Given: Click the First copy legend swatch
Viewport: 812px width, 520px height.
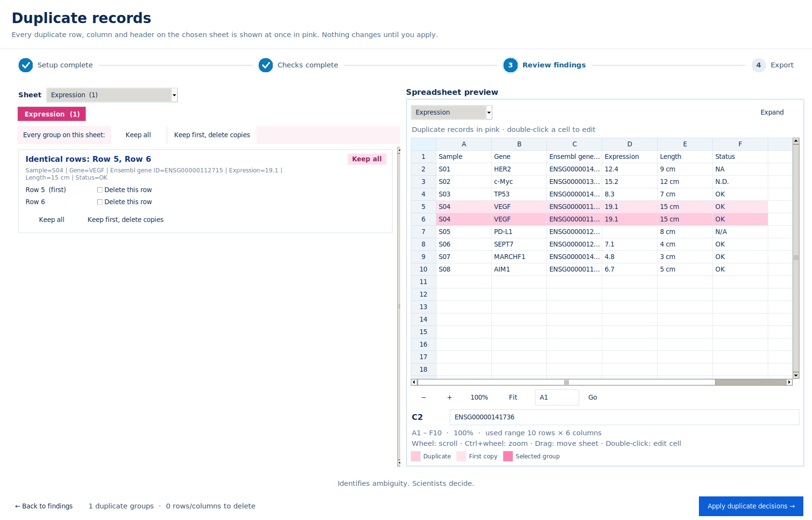Looking at the screenshot, I should coord(461,456).
